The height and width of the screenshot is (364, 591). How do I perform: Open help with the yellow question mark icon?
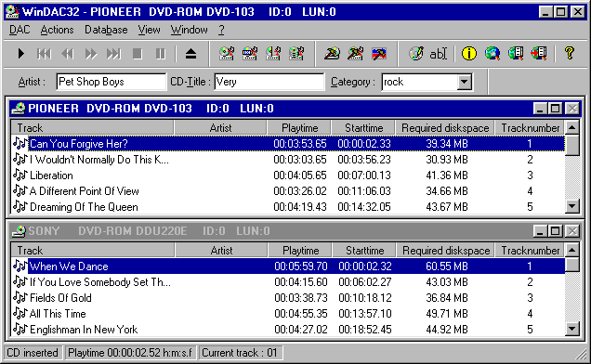click(x=570, y=54)
